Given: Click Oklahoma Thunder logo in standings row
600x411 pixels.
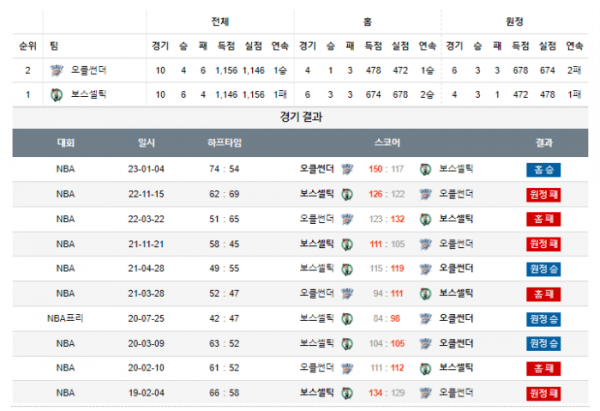Looking at the screenshot, I should click(x=57, y=70).
